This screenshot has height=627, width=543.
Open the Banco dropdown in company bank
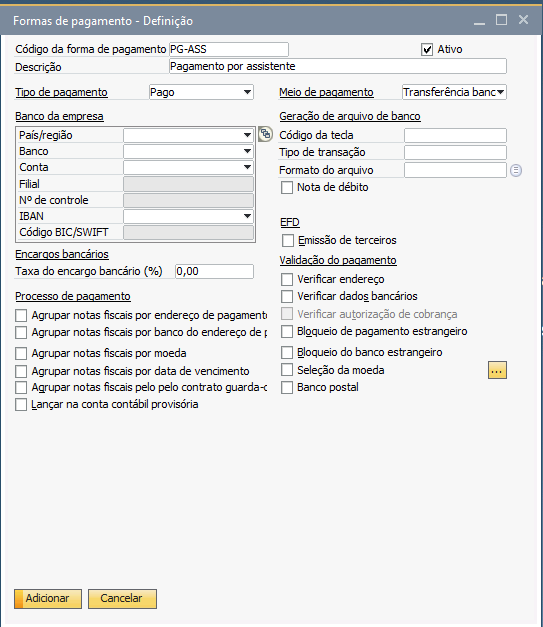coord(188,151)
